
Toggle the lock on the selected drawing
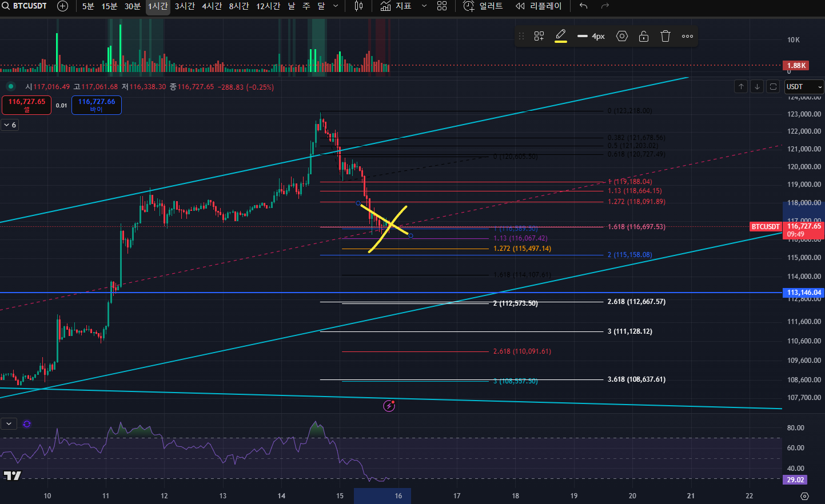[644, 36]
